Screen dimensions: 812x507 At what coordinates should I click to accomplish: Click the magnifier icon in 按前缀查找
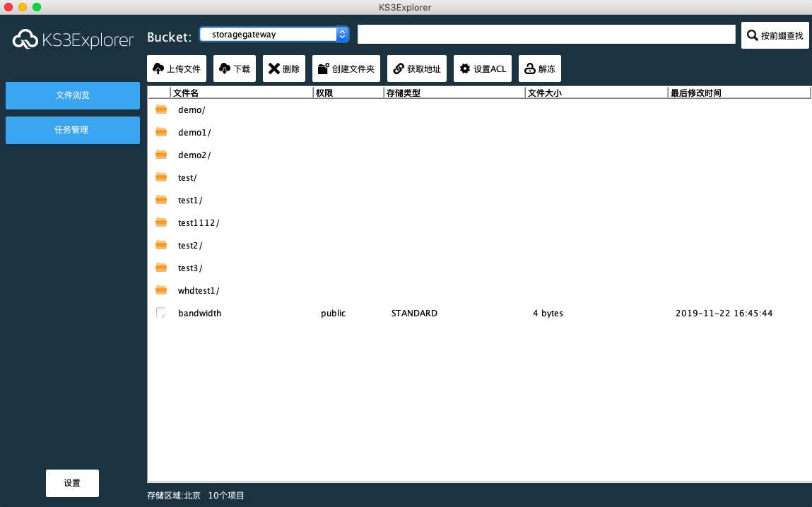click(x=753, y=35)
